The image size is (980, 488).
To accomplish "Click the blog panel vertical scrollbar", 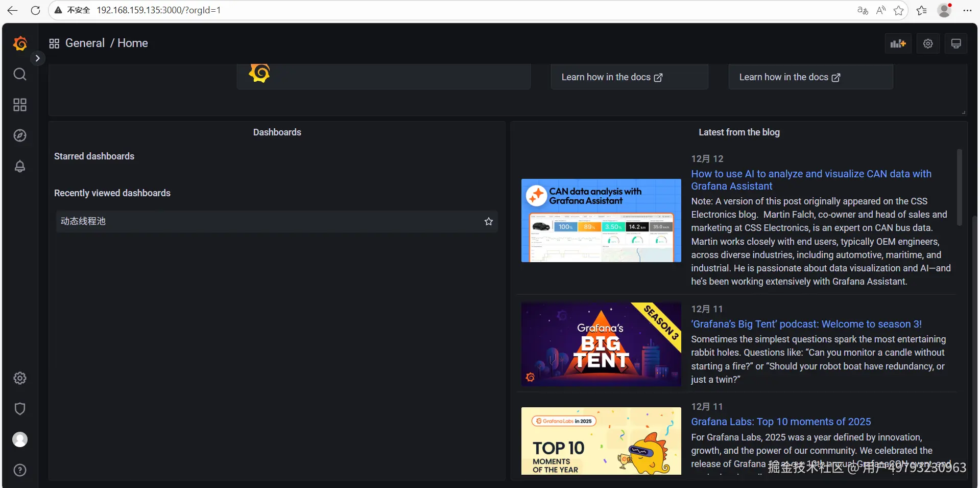I will pos(960,188).
